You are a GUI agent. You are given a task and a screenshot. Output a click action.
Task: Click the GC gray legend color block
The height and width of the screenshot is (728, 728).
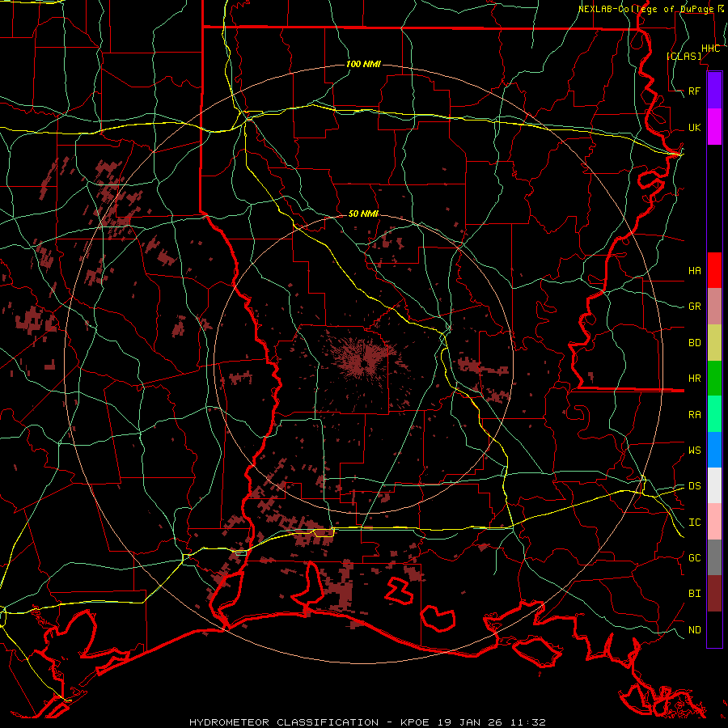(x=714, y=557)
